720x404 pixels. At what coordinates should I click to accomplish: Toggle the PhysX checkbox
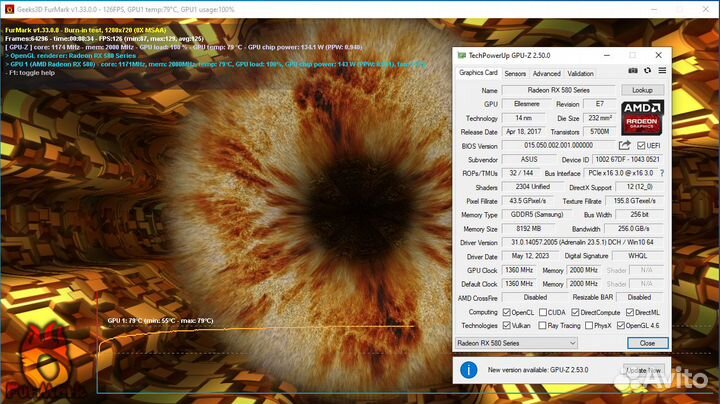(589, 325)
